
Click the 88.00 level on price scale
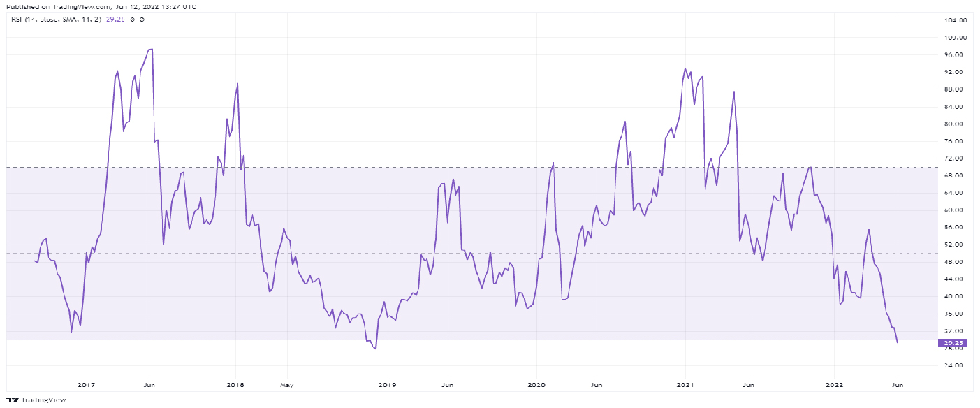point(955,89)
